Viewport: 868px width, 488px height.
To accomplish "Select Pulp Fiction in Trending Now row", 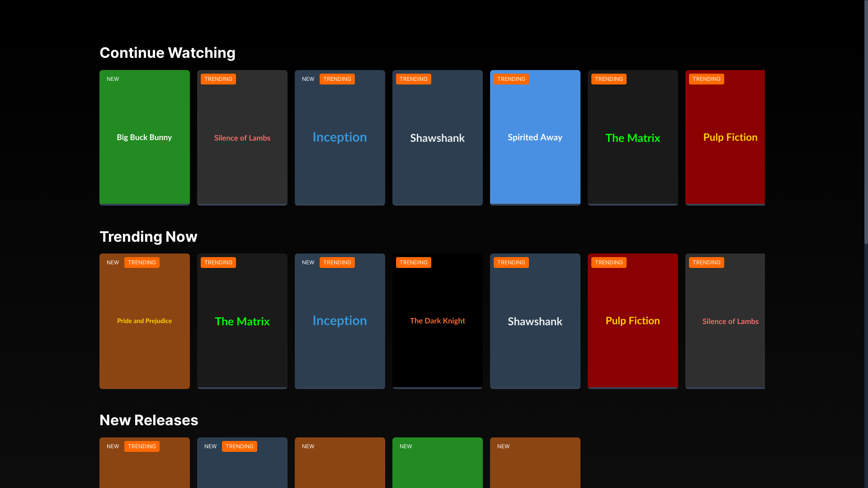I will [x=633, y=321].
